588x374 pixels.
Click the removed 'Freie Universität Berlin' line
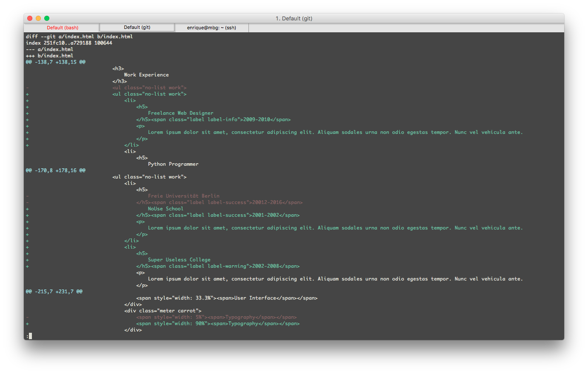[184, 196]
